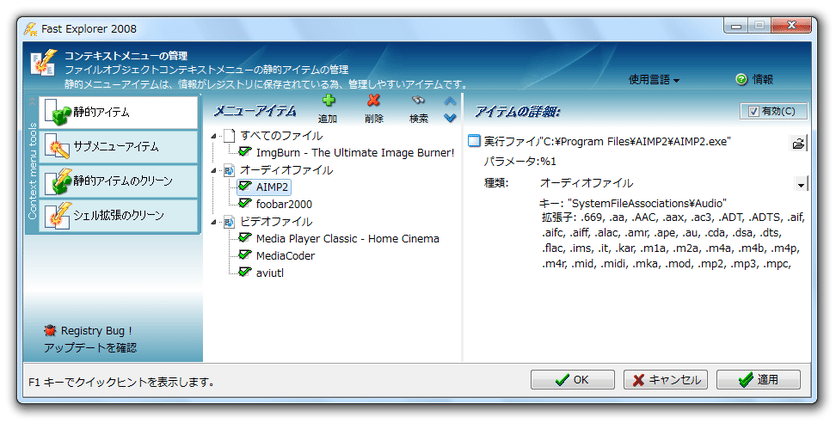Uncheck Media Player Classic item checkmark
Screen dimensions: 836x423
point(245,238)
